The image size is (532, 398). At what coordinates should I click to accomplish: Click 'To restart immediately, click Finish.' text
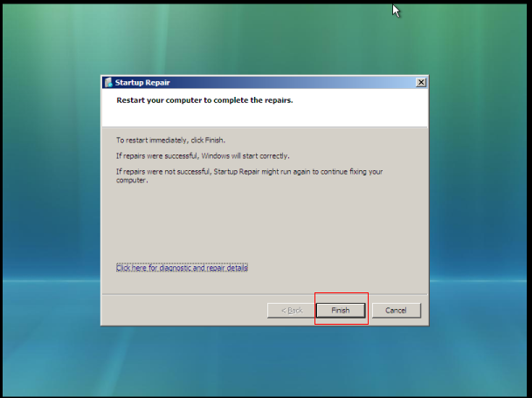pos(170,140)
